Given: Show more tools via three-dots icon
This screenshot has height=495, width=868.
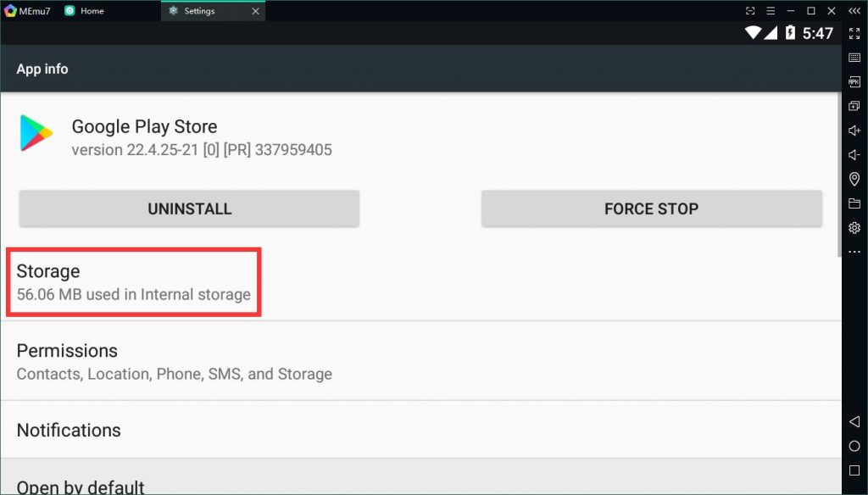Looking at the screenshot, I should pos(854,252).
